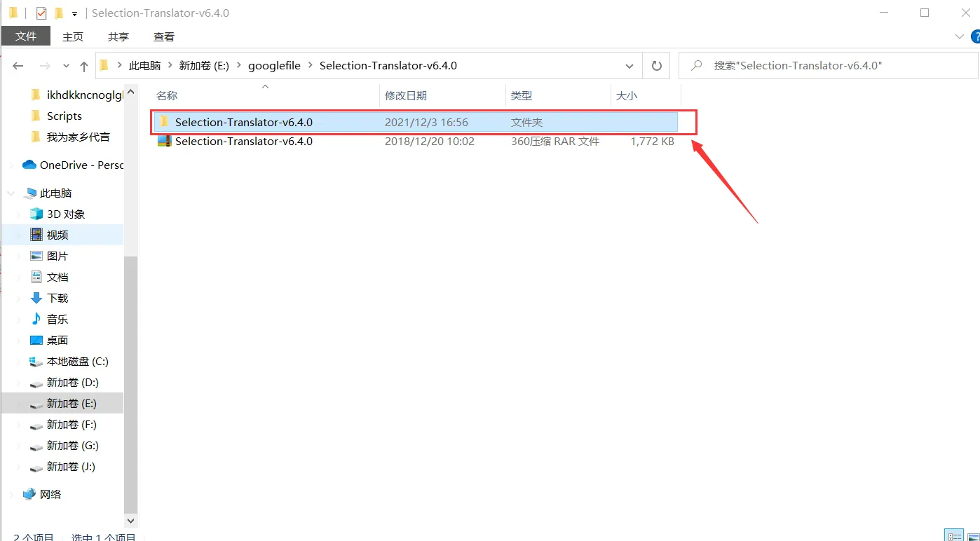This screenshot has height=541, width=980.
Task: Go up one folder level
Action: click(84, 66)
